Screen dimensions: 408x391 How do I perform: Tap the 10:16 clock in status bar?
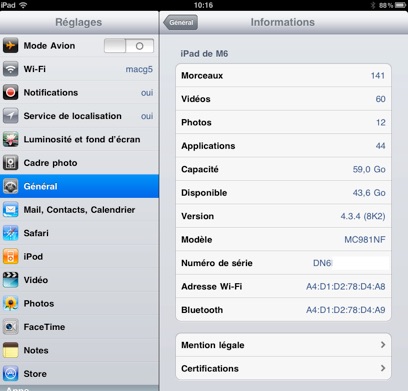pyautogui.click(x=203, y=5)
